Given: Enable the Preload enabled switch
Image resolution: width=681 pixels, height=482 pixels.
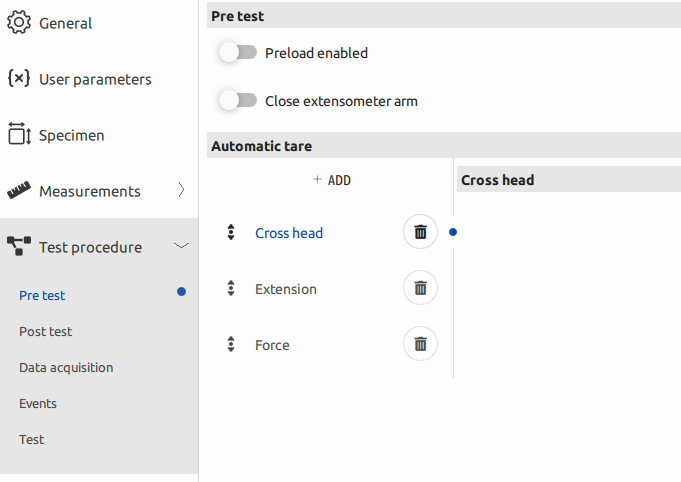Looking at the screenshot, I should coord(238,53).
